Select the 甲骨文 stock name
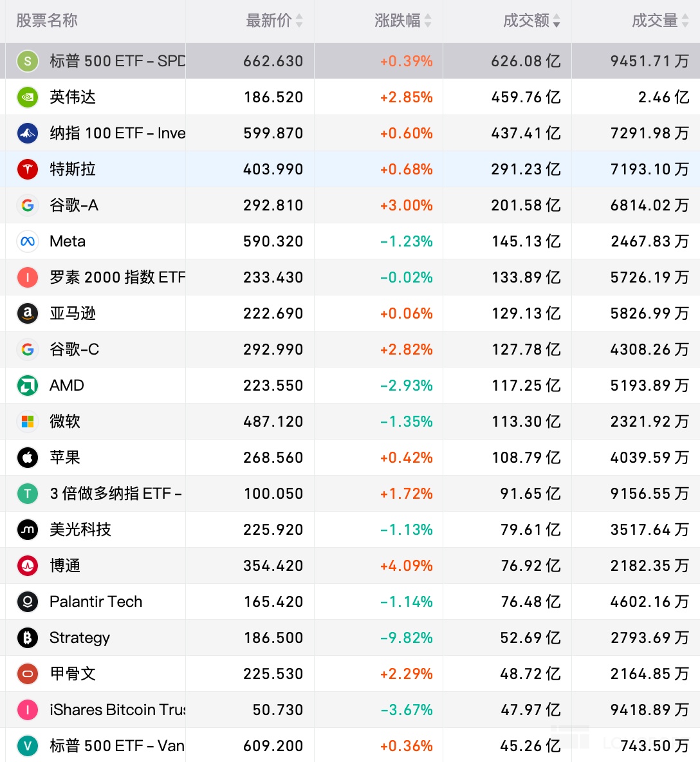700x762 pixels. click(x=73, y=674)
